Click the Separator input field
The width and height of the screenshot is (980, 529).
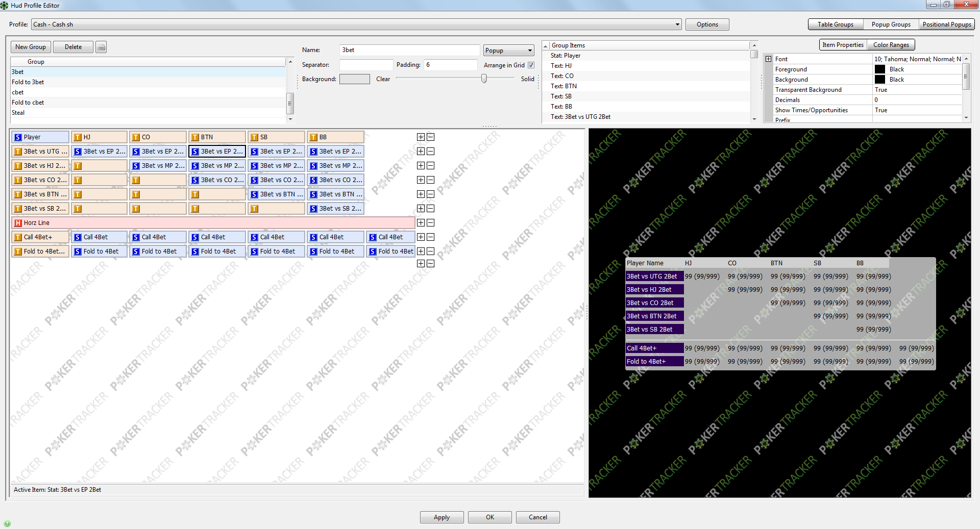(366, 65)
